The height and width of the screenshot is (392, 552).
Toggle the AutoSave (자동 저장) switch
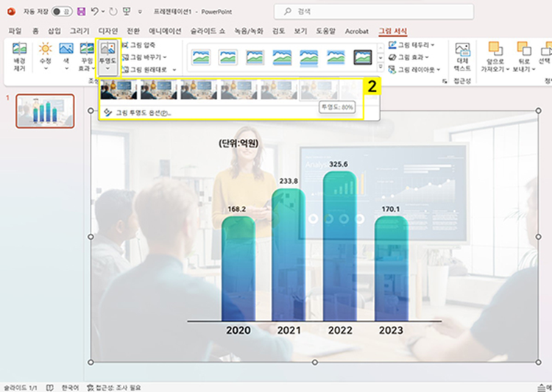pos(62,12)
